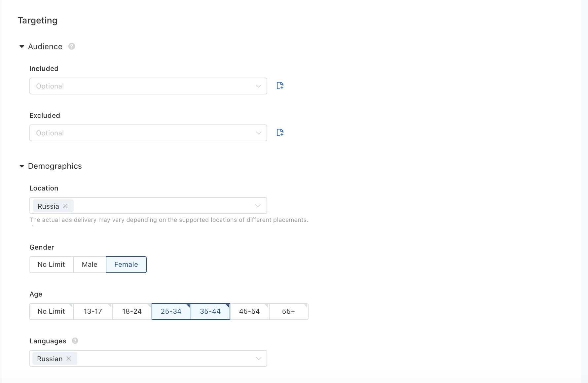This screenshot has height=383, width=588.
Task: Expand the Location dropdown arrow
Action: click(x=258, y=206)
